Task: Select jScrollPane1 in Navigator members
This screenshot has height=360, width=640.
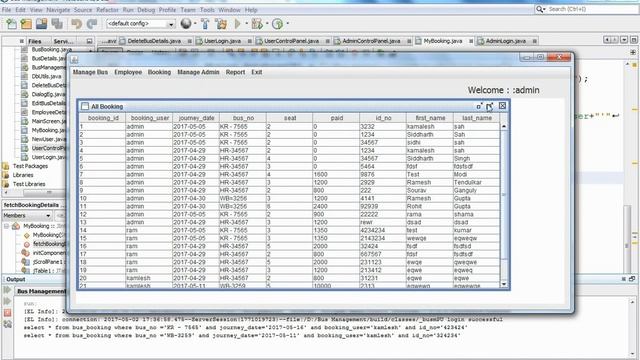Action: click(48, 262)
